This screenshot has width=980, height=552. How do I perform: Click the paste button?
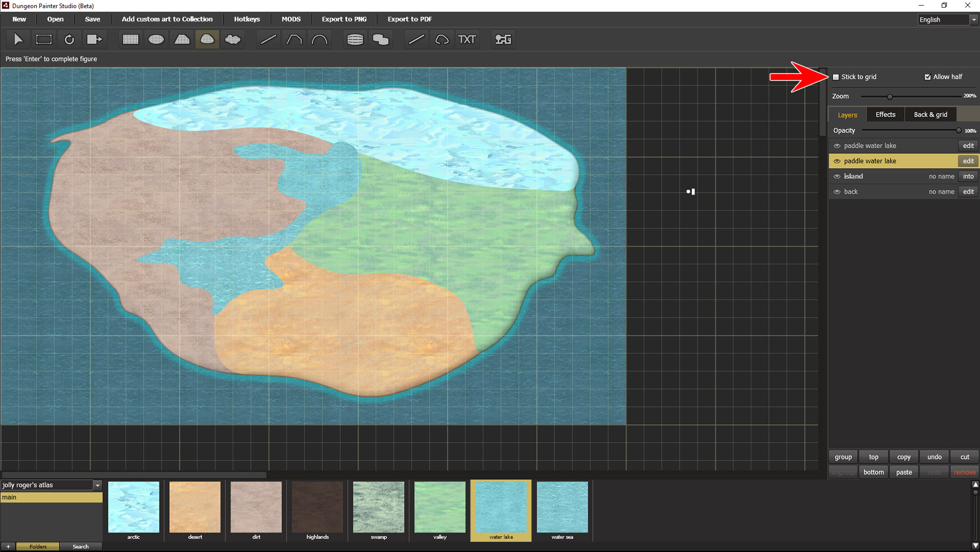coord(904,472)
